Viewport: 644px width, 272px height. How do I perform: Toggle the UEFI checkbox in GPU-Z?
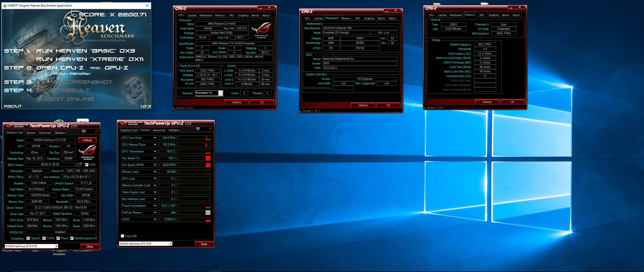coord(87,165)
